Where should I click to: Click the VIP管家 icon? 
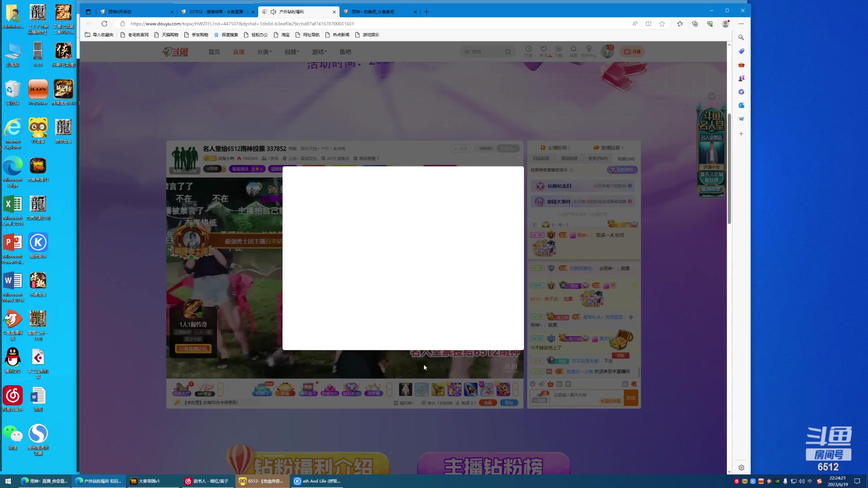(x=205, y=389)
